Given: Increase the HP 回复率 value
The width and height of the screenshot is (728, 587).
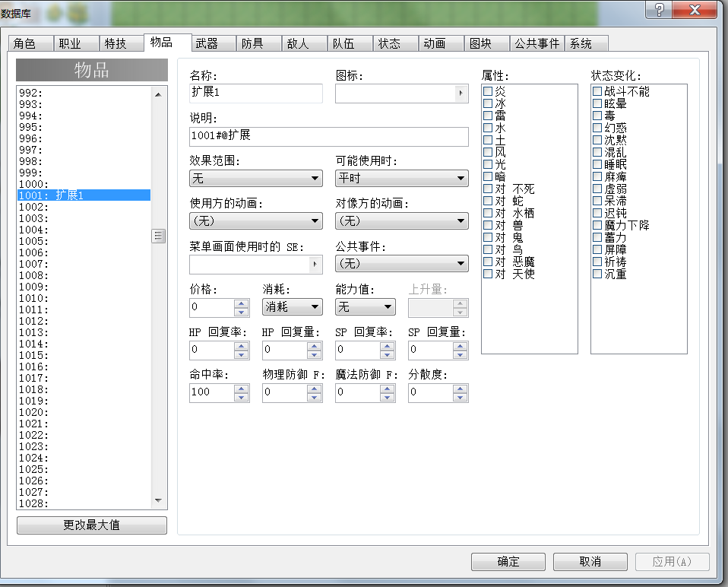Looking at the screenshot, I should click(241, 346).
